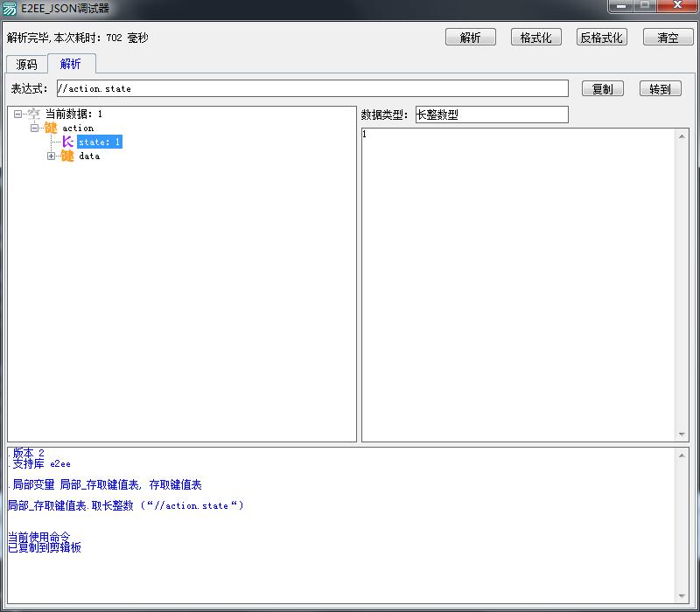Screen dimensions: 700x612
Task: Click the 取长整数 command line
Action: [126, 505]
